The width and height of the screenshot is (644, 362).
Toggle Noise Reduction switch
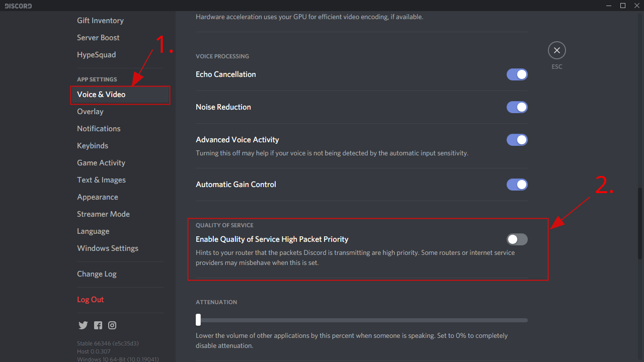pos(517,107)
